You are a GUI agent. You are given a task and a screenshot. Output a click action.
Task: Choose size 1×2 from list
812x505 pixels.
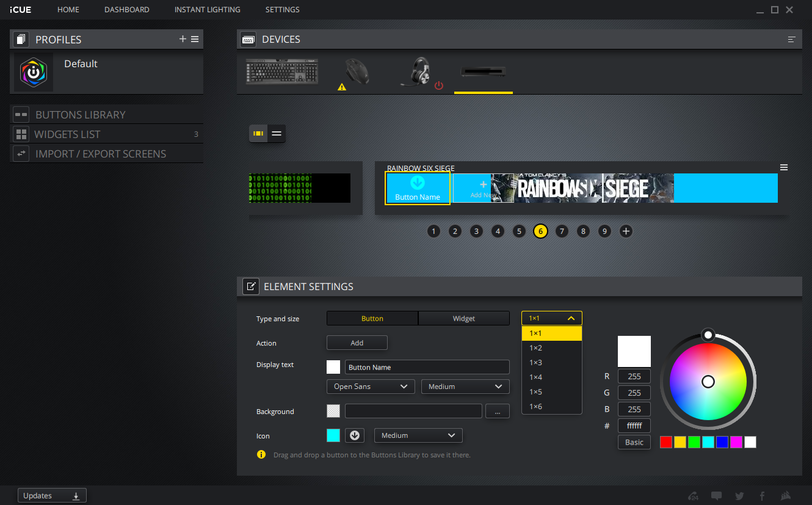pos(552,348)
